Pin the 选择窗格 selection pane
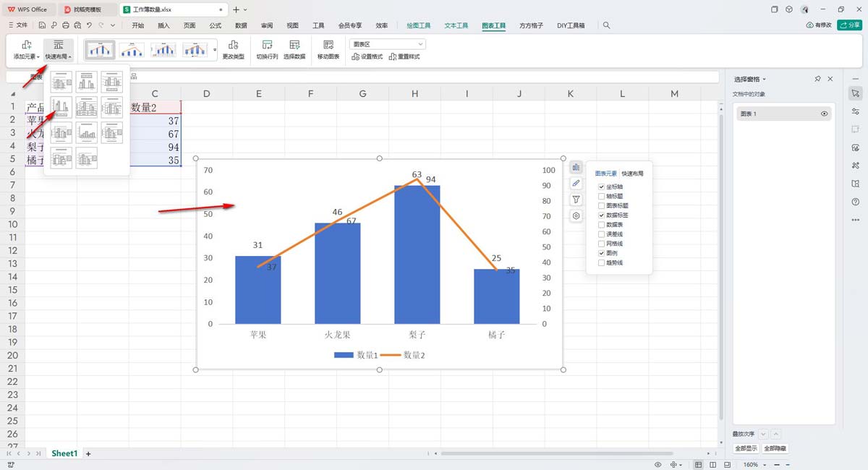Viewport: 868px width, 470px height. tap(817, 79)
